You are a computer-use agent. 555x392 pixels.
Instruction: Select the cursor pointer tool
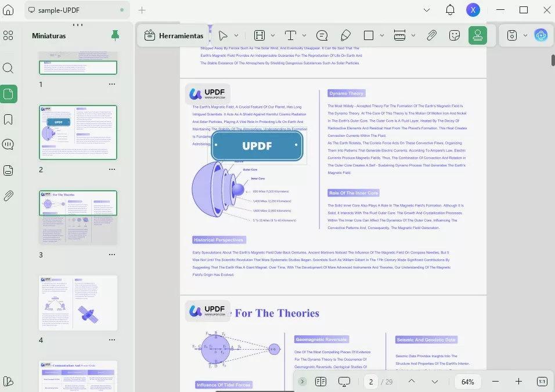click(223, 36)
